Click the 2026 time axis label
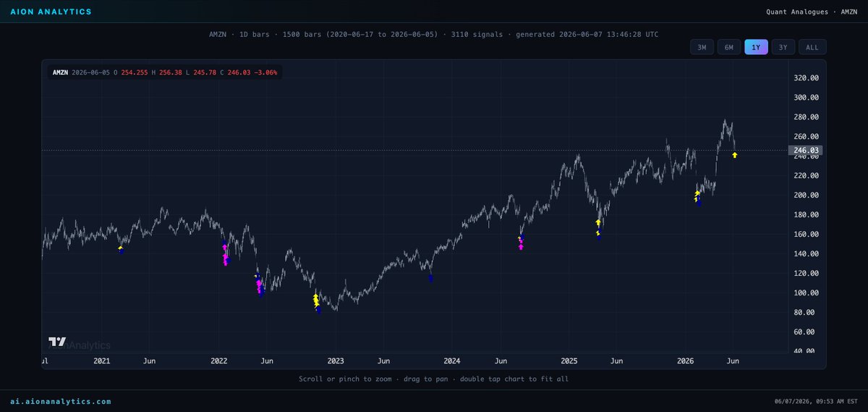This screenshot has height=412, width=868. [686, 361]
